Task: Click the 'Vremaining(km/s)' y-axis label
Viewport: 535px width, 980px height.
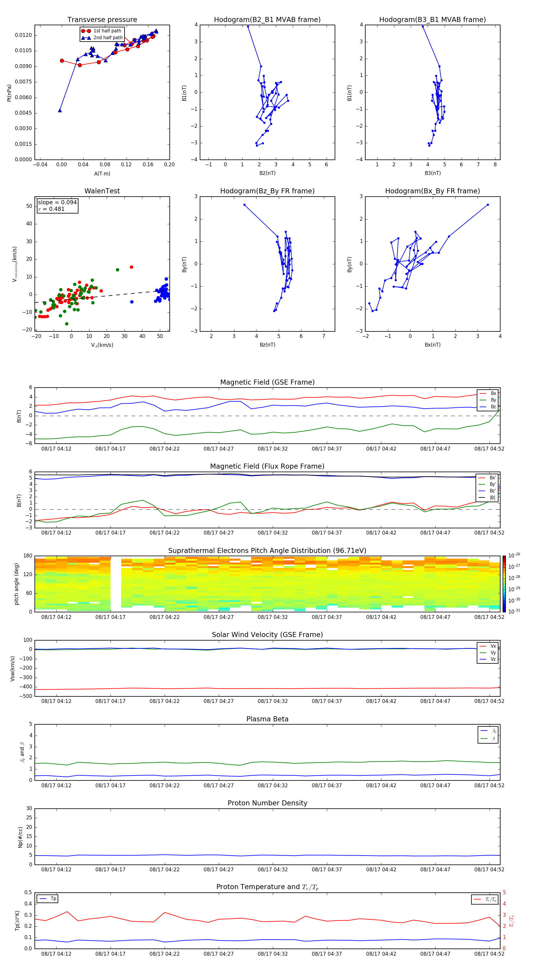Action: tap(15, 264)
